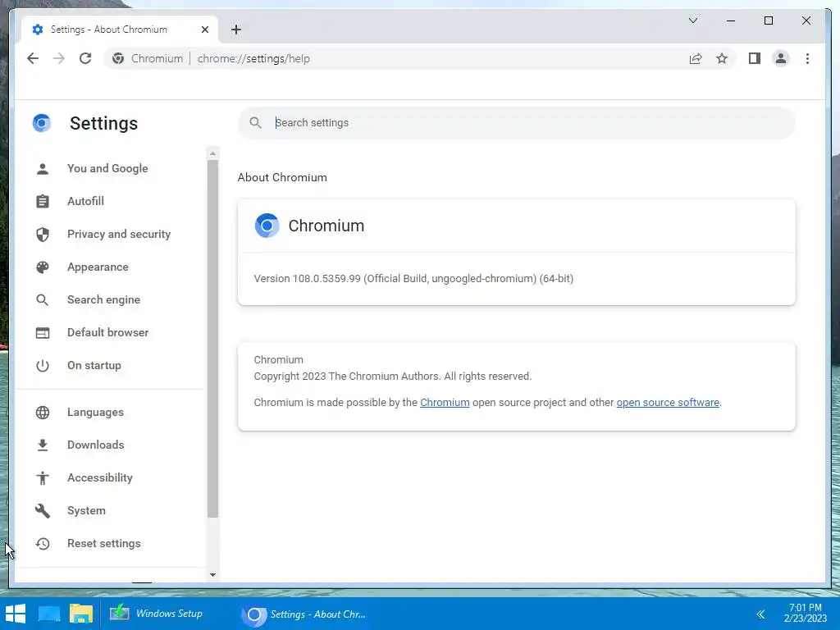Bookmark this tab with the star icon

click(722, 58)
